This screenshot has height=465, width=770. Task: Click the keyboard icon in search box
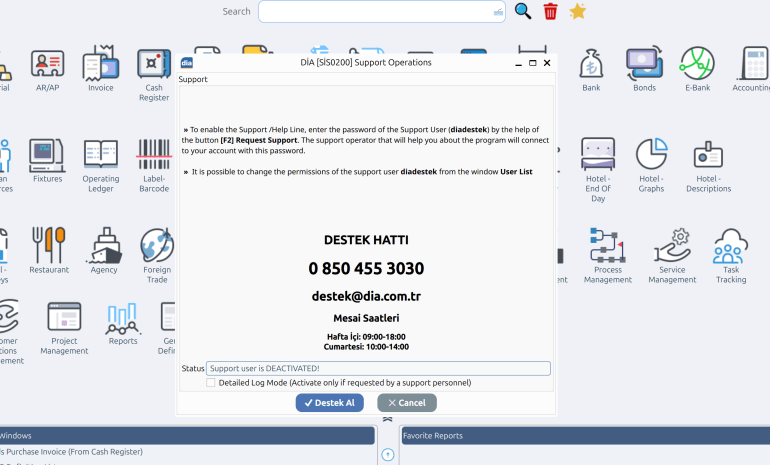coord(498,12)
